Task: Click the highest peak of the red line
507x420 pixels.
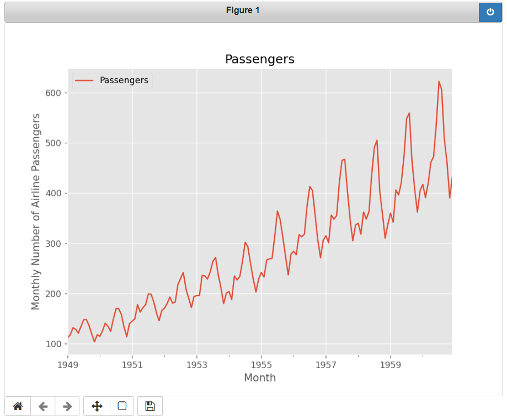Action: point(439,82)
